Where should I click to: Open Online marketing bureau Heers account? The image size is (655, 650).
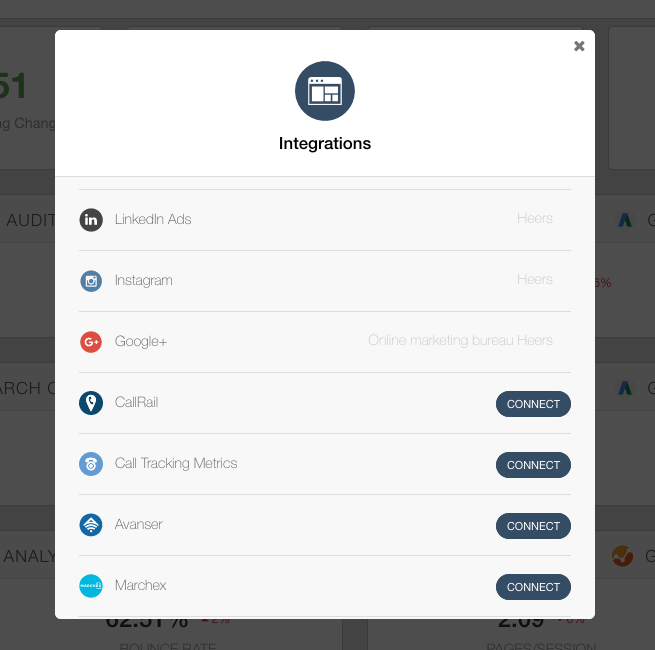tap(460, 340)
